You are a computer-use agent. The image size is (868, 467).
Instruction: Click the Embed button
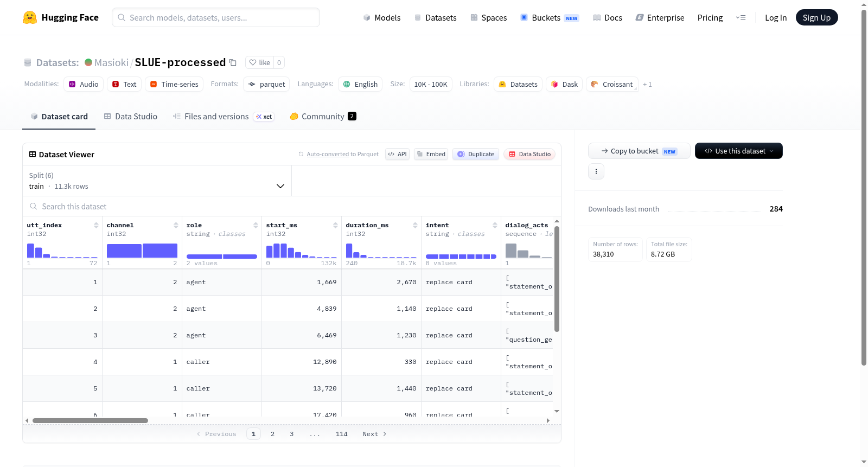(x=431, y=154)
